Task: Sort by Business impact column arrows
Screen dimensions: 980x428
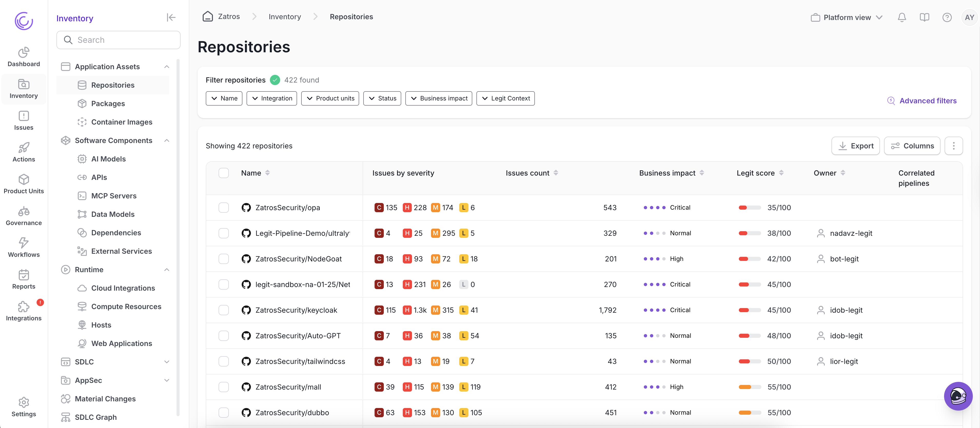Action: (702, 173)
